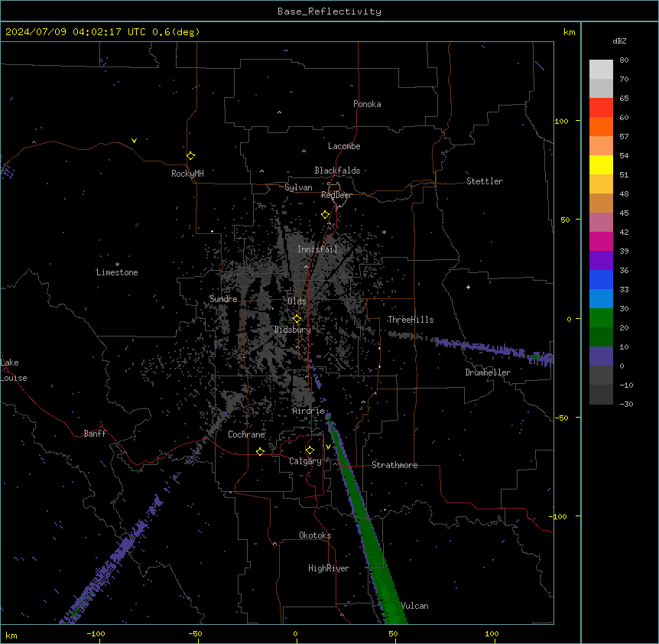This screenshot has height=644, width=659.
Task: Click the 80 value on dBZ legend
Action: point(624,60)
